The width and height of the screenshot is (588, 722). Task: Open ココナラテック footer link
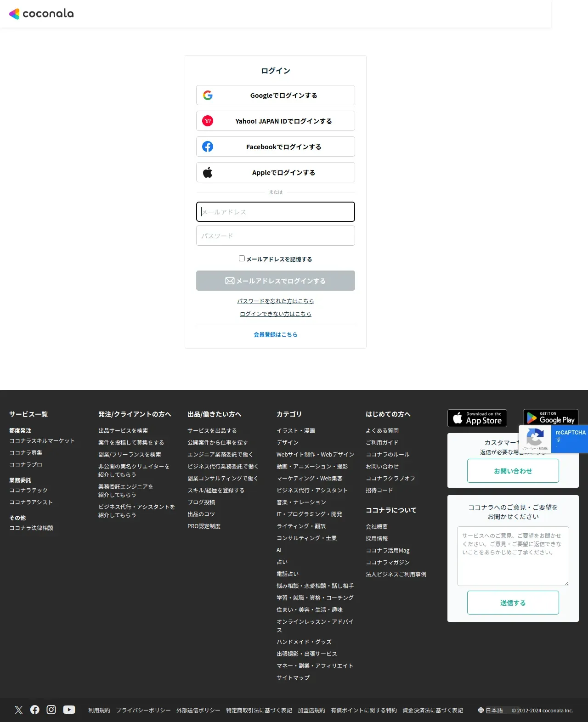point(28,491)
